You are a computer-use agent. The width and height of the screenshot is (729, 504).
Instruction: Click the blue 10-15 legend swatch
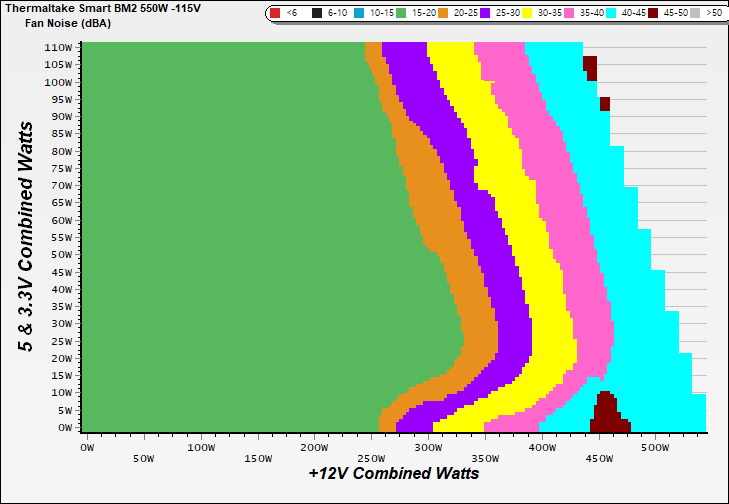tap(359, 13)
